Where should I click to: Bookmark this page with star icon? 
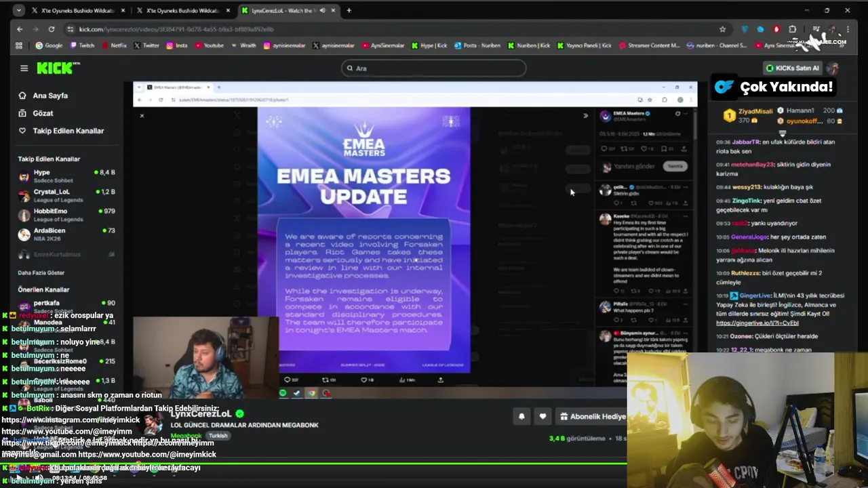point(722,29)
